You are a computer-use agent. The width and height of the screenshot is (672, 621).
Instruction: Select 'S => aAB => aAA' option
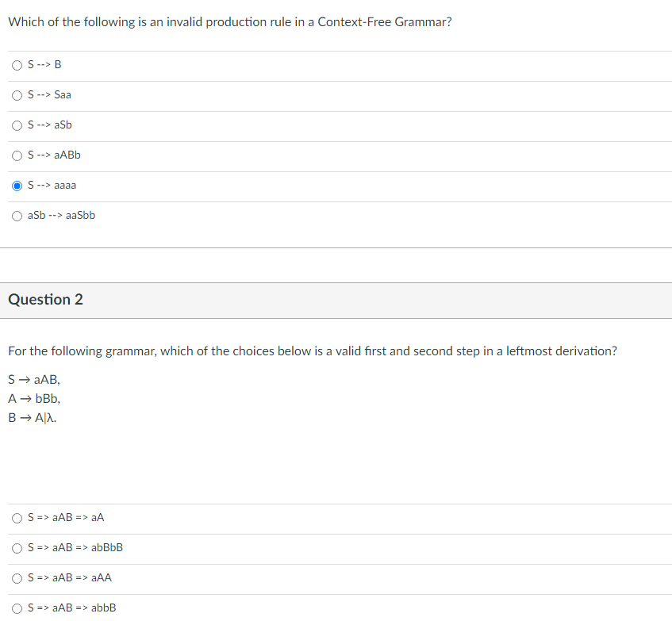tap(17, 577)
